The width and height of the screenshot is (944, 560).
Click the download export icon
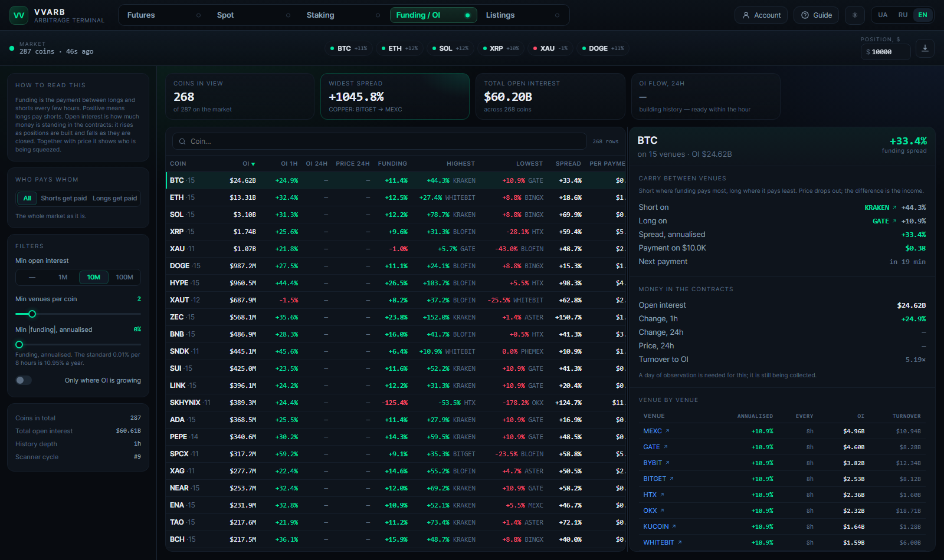tap(925, 48)
